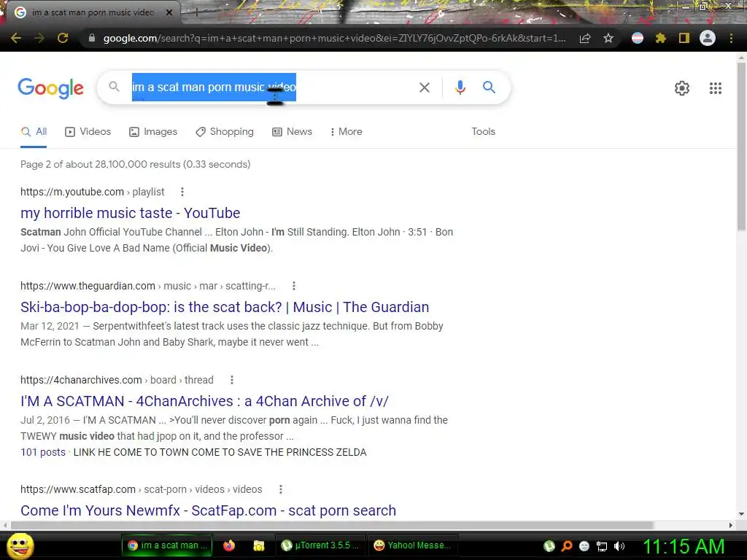Viewport: 747px width, 560px height.
Task: Open Firefox from the taskbar
Action: [x=229, y=545]
